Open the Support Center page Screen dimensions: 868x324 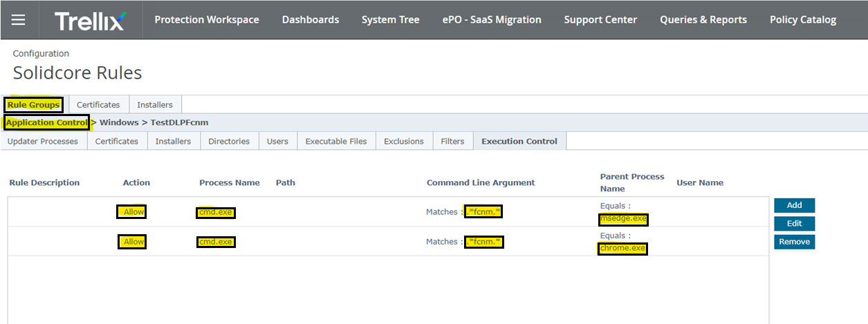(600, 20)
